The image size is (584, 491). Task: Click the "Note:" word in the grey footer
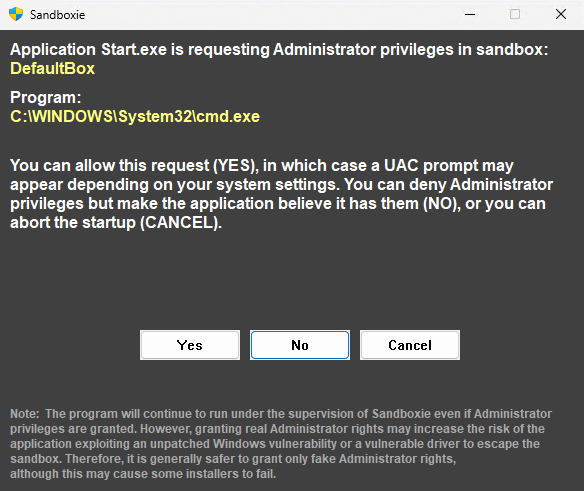tap(25, 414)
